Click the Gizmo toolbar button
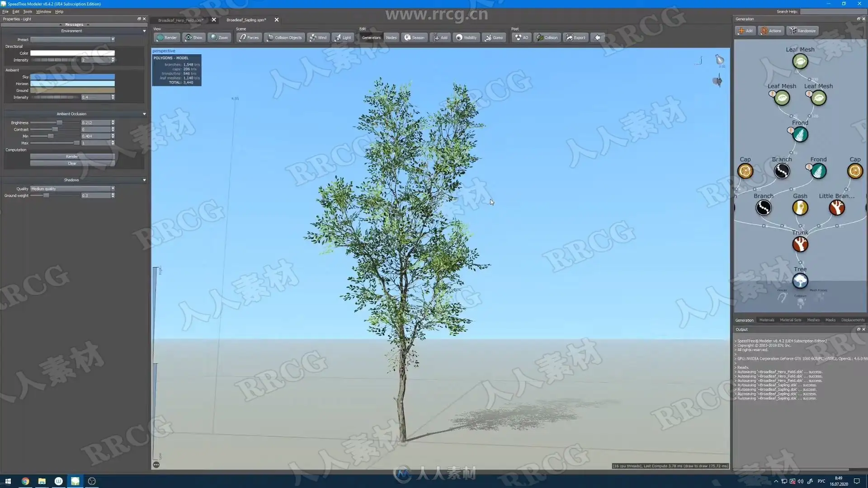This screenshot has width=868, height=488. (494, 38)
